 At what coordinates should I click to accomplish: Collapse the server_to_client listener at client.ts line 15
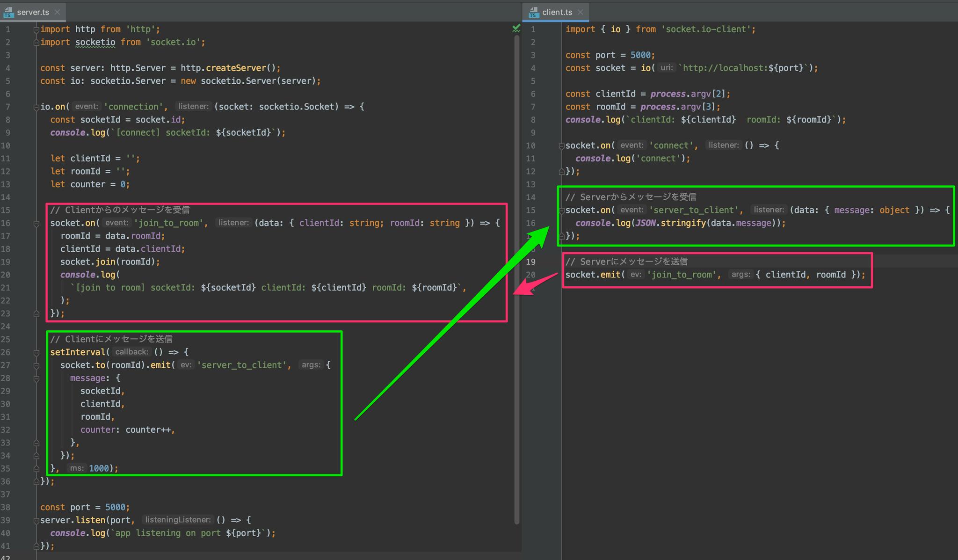tap(561, 211)
